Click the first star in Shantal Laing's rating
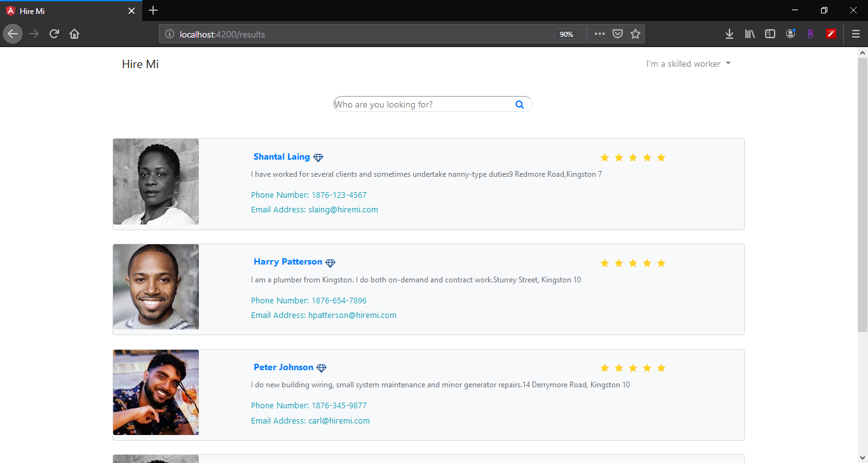 click(604, 158)
